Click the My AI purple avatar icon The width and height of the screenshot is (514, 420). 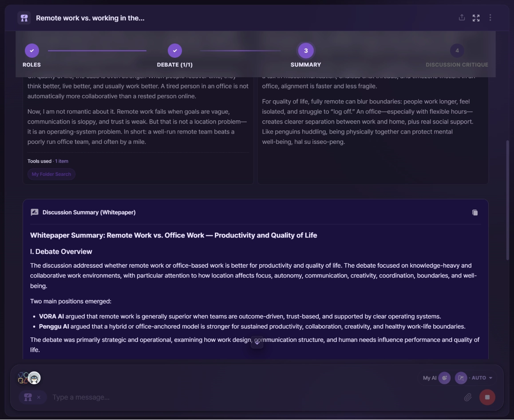click(x=444, y=378)
